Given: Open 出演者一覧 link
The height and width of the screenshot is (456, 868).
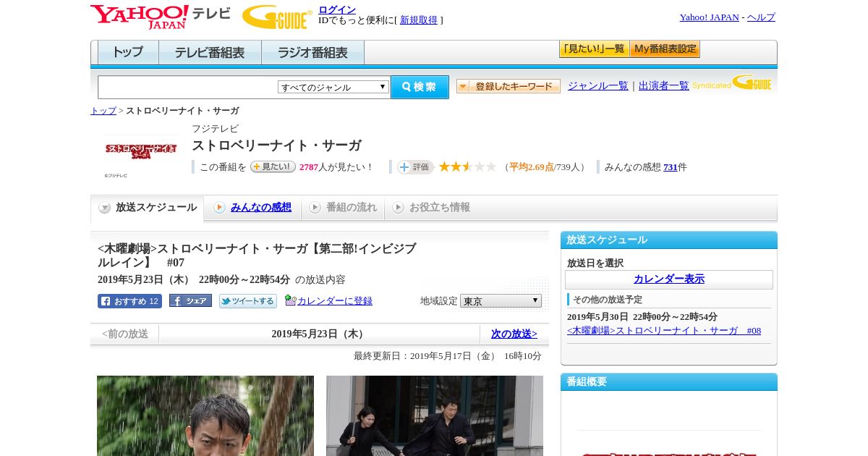Looking at the screenshot, I should tap(664, 85).
